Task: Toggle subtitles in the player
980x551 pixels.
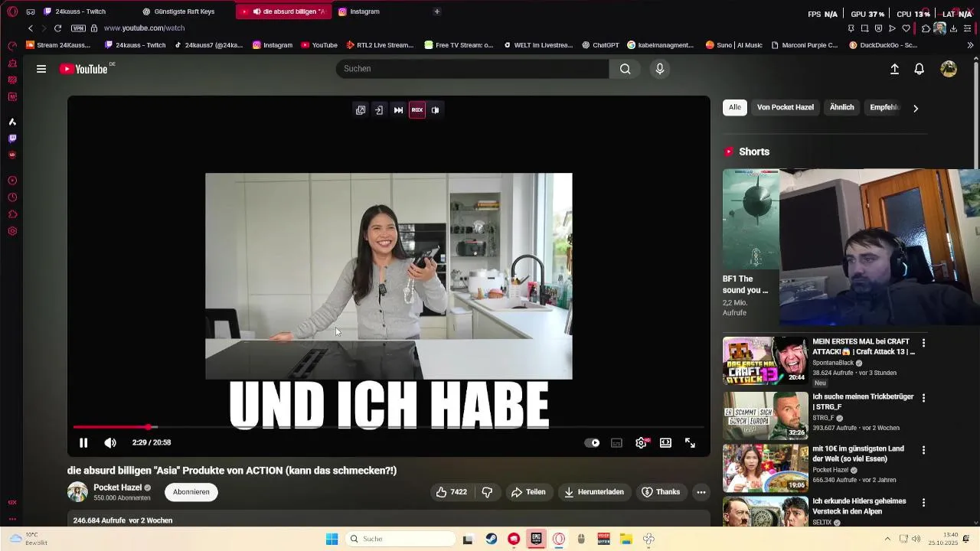Action: coord(616,443)
